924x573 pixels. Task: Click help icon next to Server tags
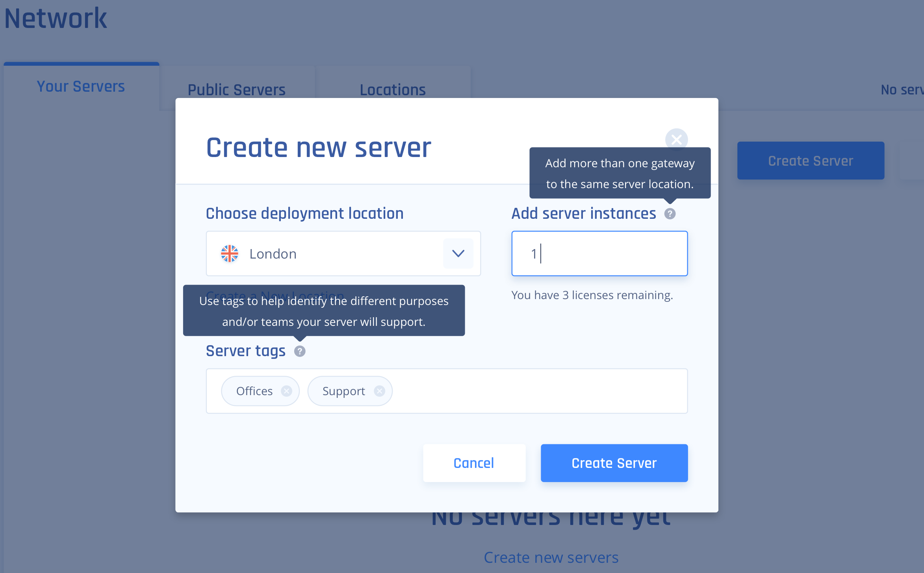(300, 351)
